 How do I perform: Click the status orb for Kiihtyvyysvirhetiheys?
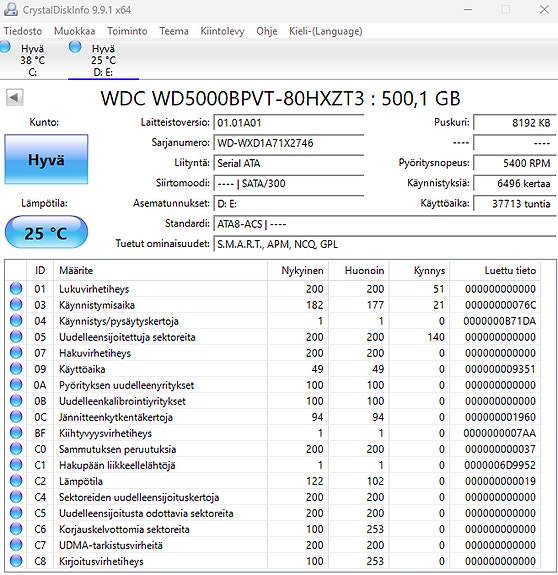pyautogui.click(x=16, y=433)
